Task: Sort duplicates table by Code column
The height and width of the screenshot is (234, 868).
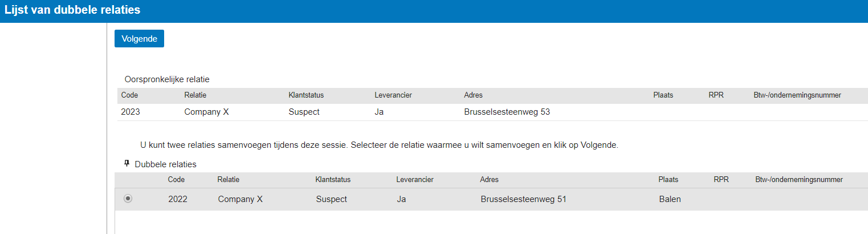Action: pyautogui.click(x=176, y=180)
